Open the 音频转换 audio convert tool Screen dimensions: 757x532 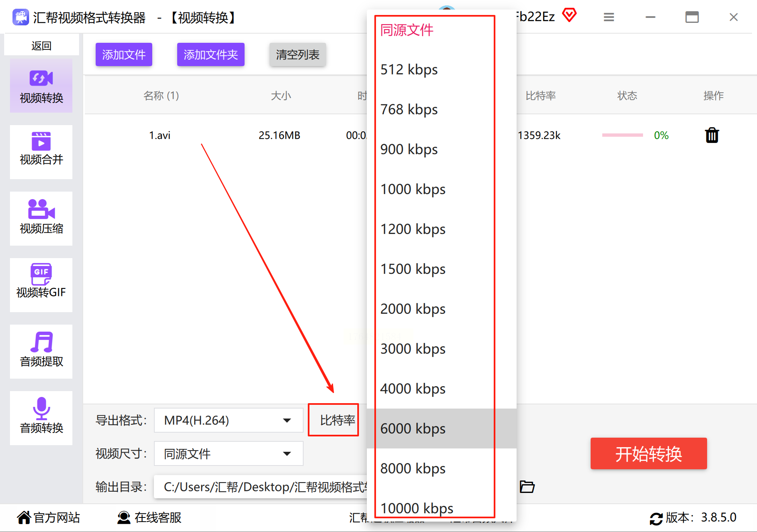41,418
